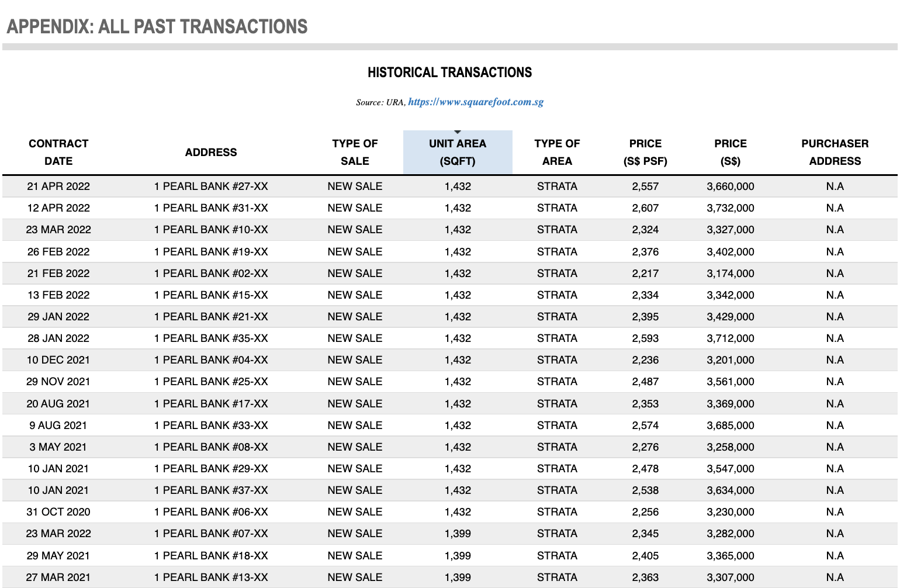
Task: Click the sort arrow above UNIT AREA header
Action: pyautogui.click(x=458, y=132)
